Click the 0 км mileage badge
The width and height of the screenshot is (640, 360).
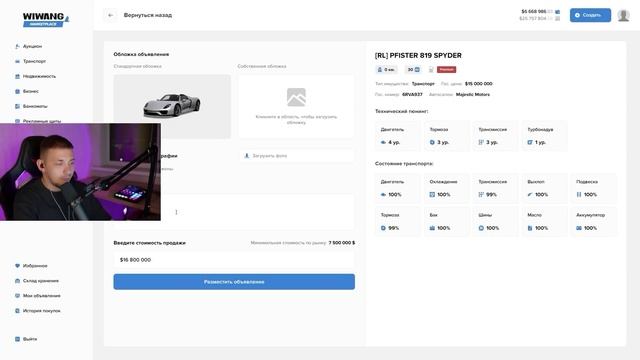click(x=386, y=70)
